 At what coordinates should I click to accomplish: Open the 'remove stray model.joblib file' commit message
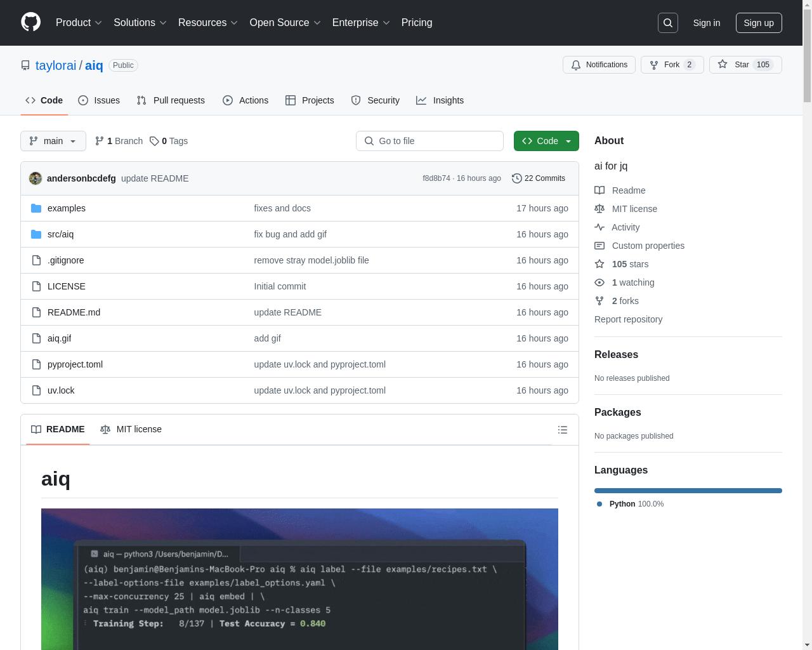(x=311, y=260)
